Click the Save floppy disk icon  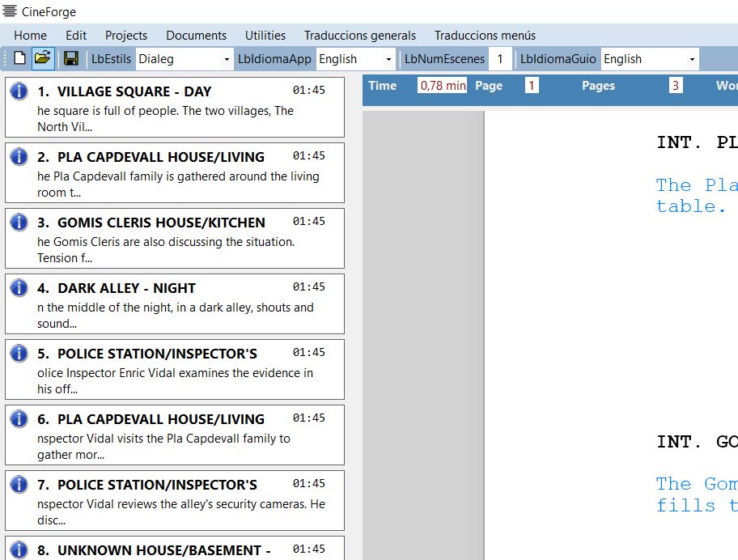(71, 59)
